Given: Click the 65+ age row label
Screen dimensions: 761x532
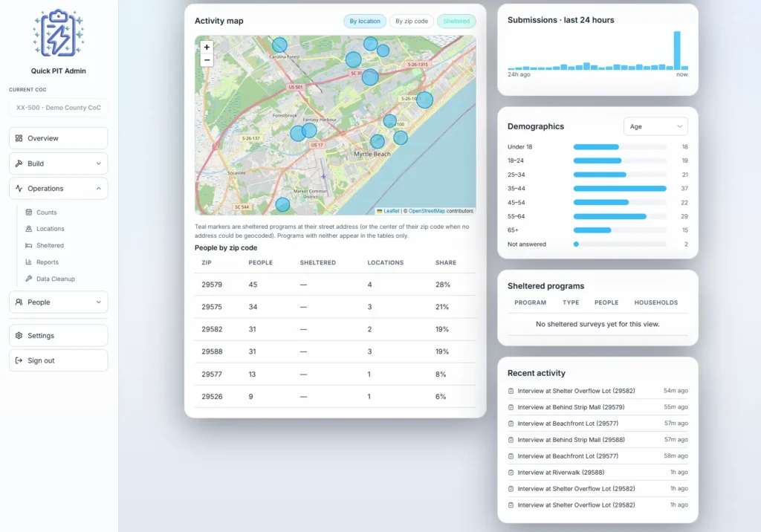Looking at the screenshot, I should click(513, 230).
